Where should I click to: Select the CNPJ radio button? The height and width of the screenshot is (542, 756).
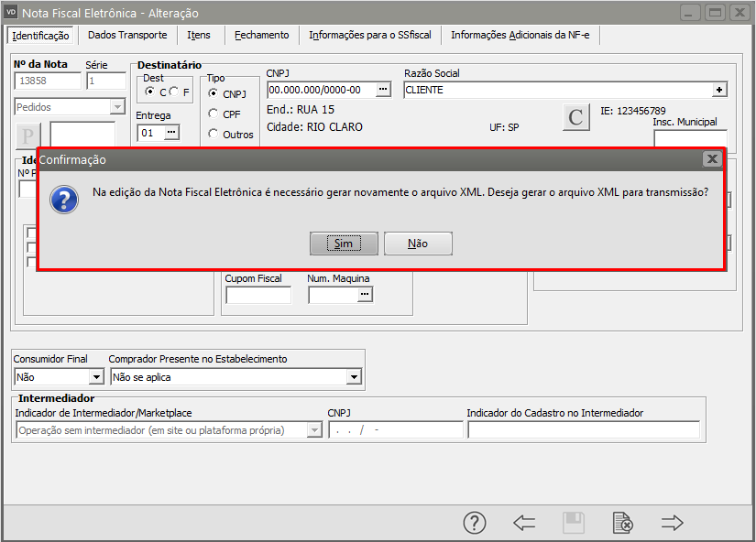click(214, 93)
